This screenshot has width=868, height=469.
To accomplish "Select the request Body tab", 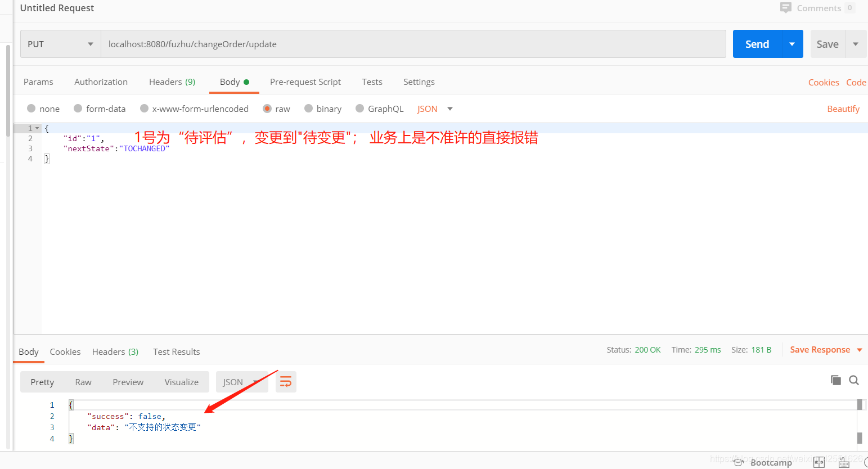I will 234,82.
